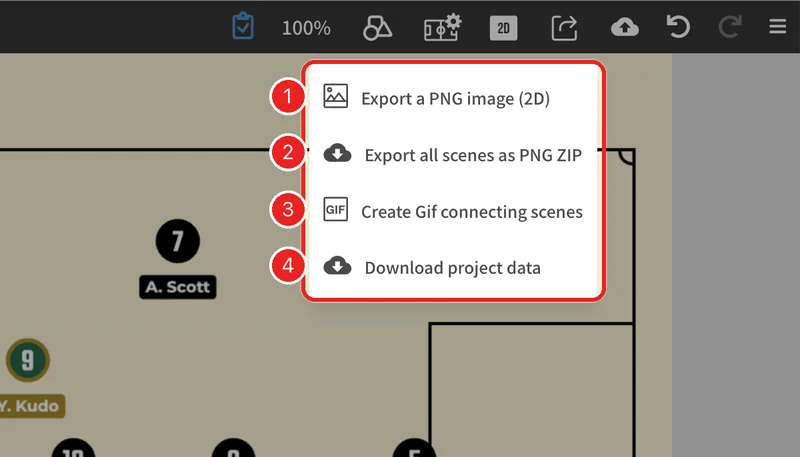The image size is (800, 457).
Task: Select the green number 9 player token
Action: coord(28,360)
